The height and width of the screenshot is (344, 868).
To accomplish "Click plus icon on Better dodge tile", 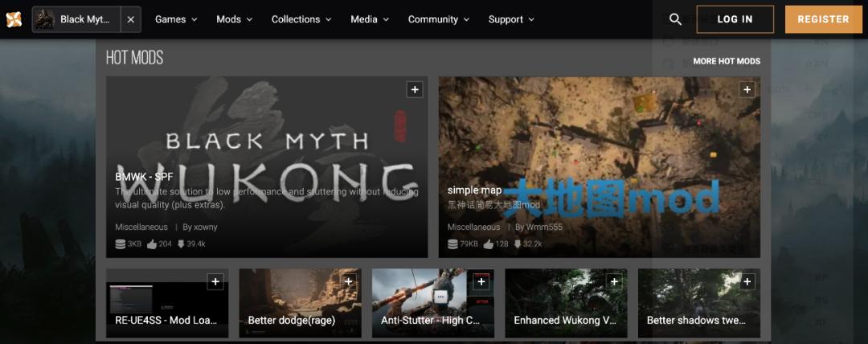I will click(x=348, y=282).
